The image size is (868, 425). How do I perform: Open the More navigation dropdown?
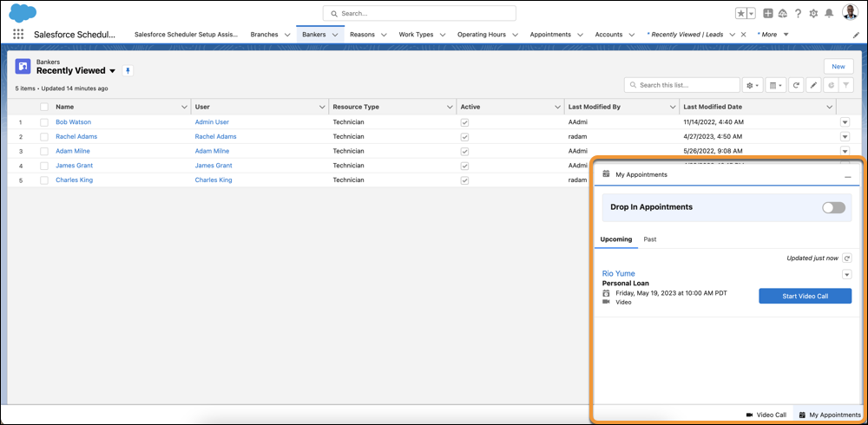pos(773,35)
